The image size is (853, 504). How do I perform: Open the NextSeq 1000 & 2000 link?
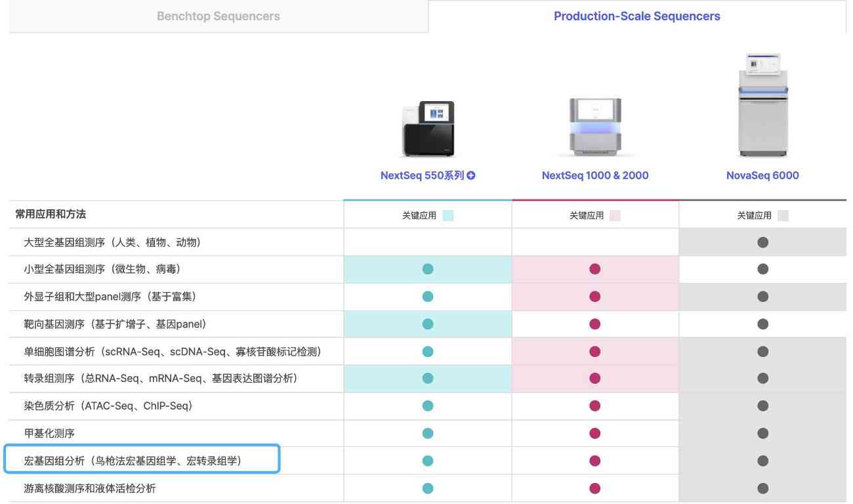pos(595,175)
